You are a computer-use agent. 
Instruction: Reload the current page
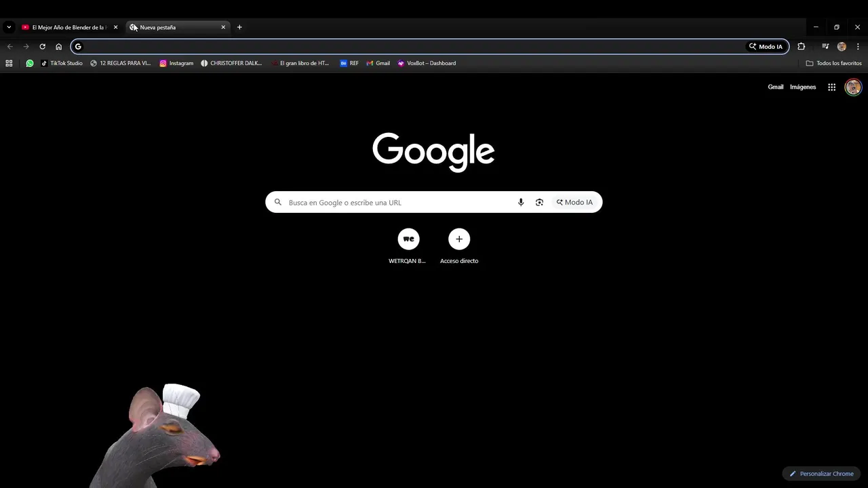42,47
